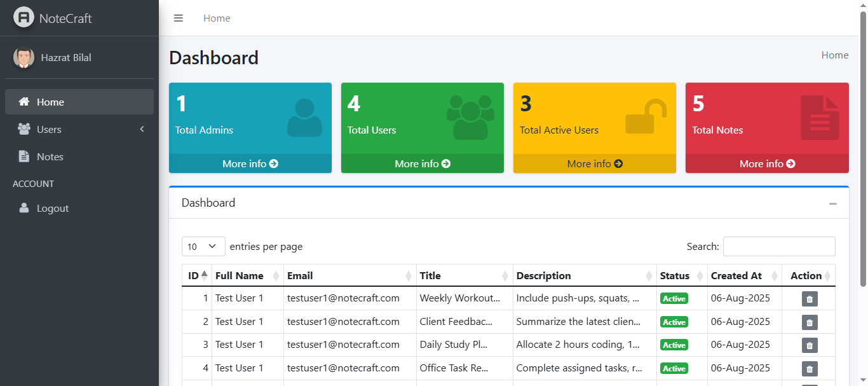The image size is (868, 386).
Task: Select the 'Daily Study Pl...' title cell
Action: 465,345
